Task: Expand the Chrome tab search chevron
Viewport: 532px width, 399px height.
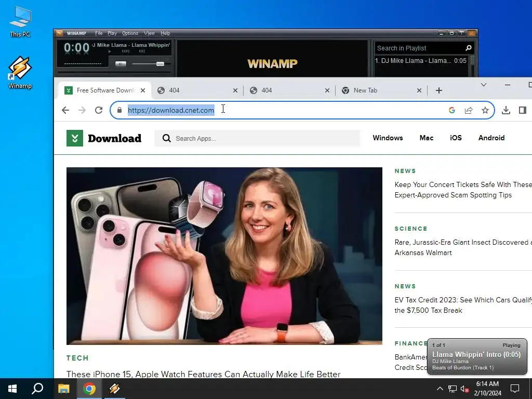Action: [484, 85]
